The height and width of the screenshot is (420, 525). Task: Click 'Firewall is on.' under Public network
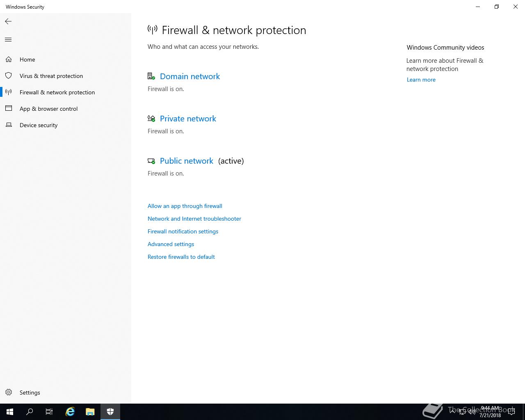(166, 173)
